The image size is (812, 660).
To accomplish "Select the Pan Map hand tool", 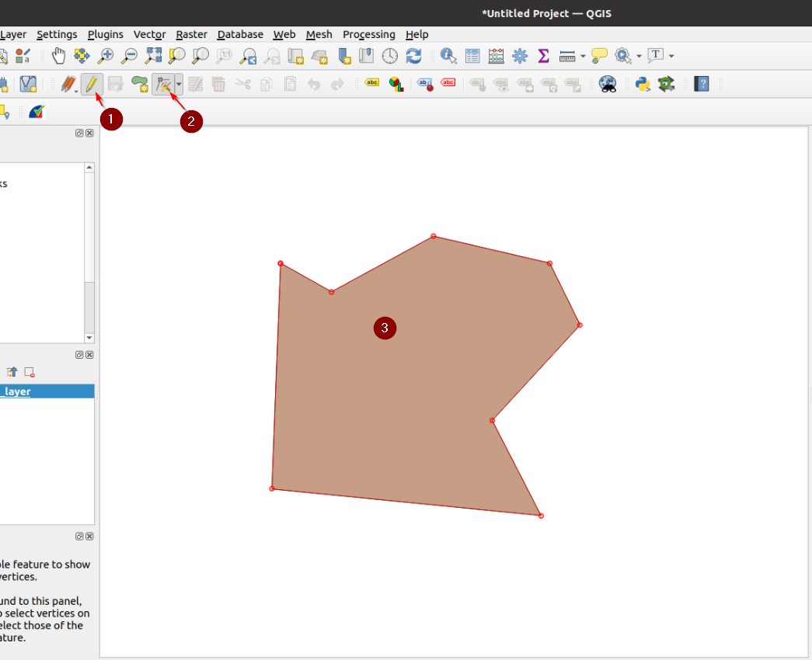I will (x=58, y=55).
